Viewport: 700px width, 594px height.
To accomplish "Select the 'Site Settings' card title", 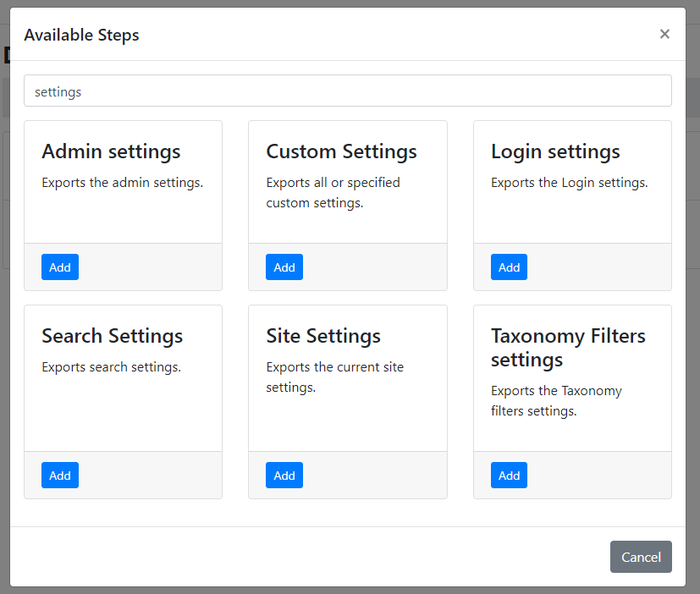I will pyautogui.click(x=323, y=336).
